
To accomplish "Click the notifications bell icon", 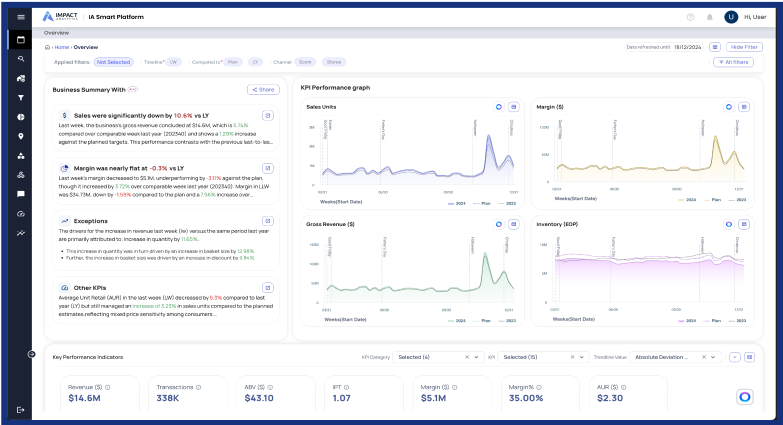I will 710,17.
